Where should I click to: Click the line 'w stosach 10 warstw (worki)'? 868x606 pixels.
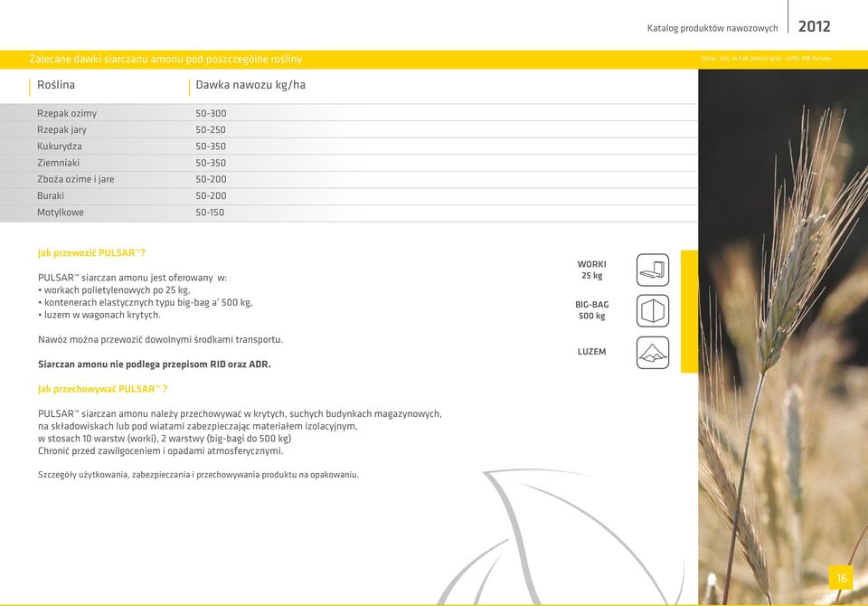(x=165, y=439)
